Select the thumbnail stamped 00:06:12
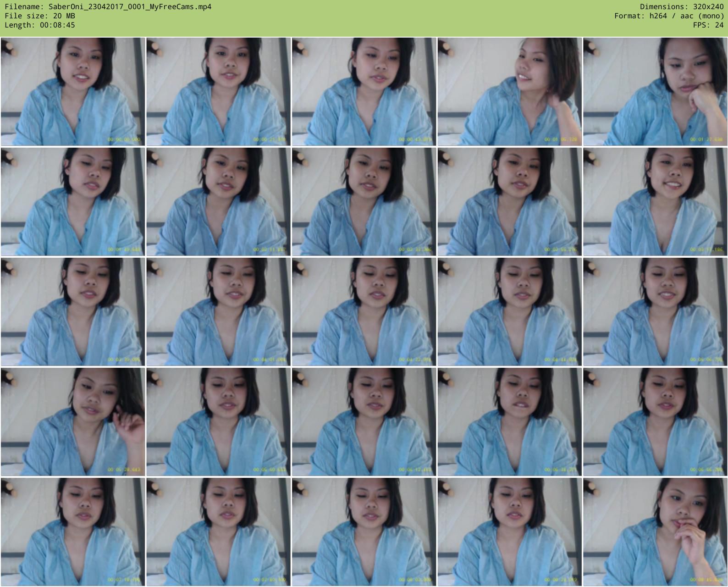Viewport: 728px width, 587px height. click(x=364, y=422)
